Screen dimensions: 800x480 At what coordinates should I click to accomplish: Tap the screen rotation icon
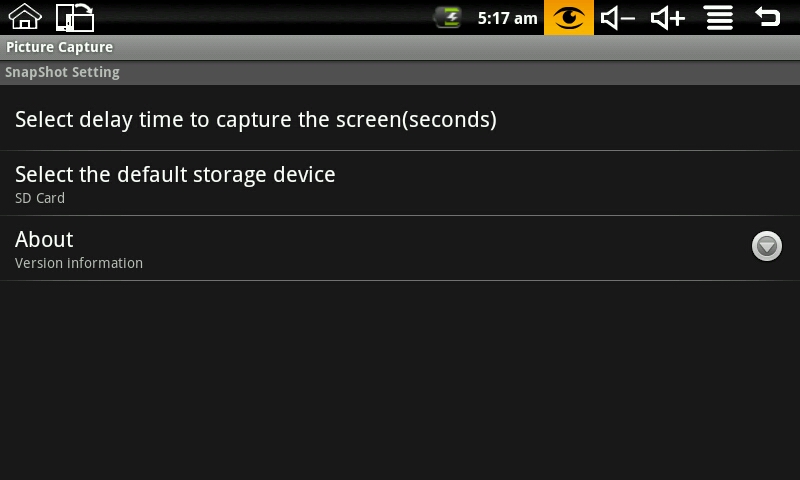pyautogui.click(x=75, y=17)
